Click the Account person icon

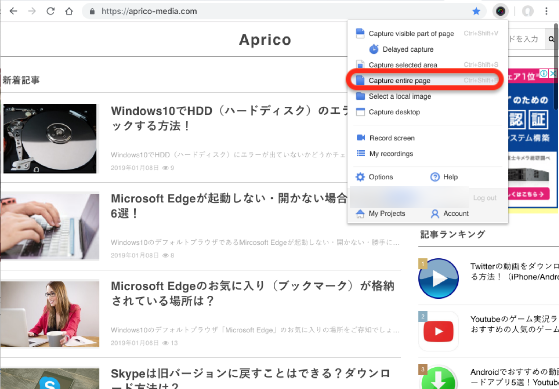435,214
